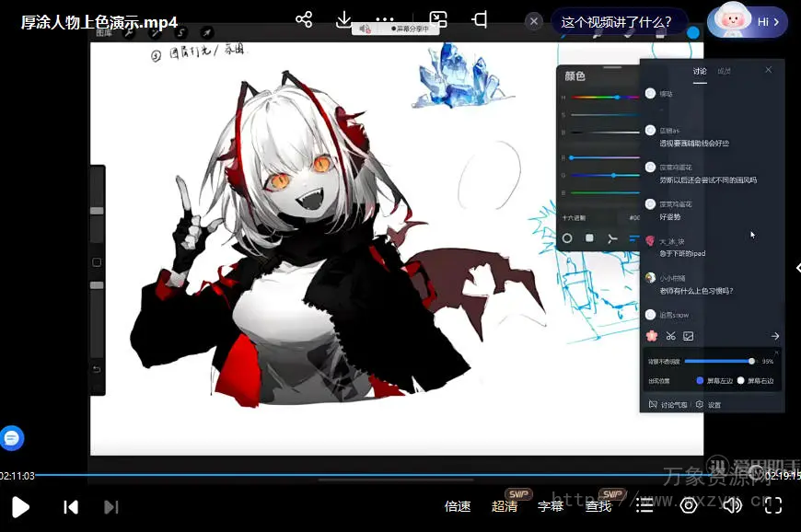This screenshot has height=532, width=801.
Task: Click the picture-in-picture window icon
Action: [x=438, y=20]
